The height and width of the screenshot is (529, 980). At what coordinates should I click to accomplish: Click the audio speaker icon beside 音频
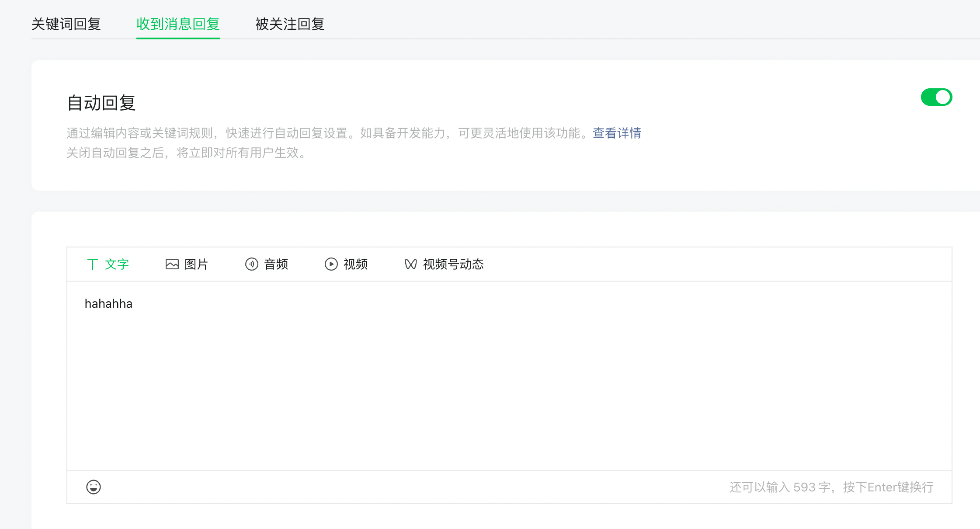[x=252, y=264]
